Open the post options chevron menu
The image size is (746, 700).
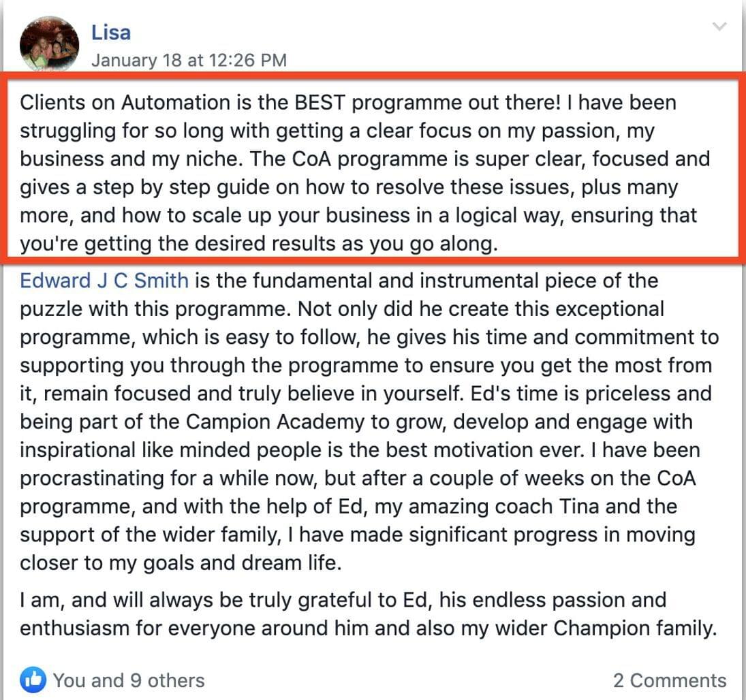point(719,26)
